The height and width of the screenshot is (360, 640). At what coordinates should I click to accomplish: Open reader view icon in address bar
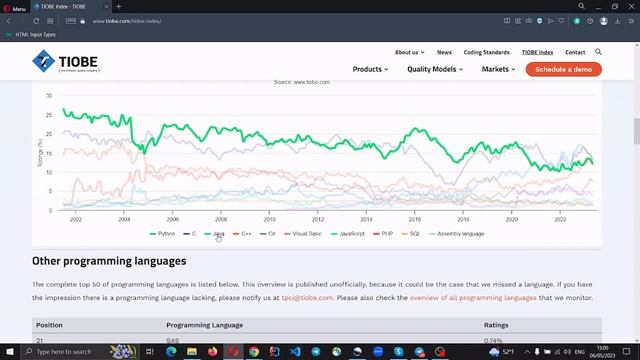pos(507,21)
